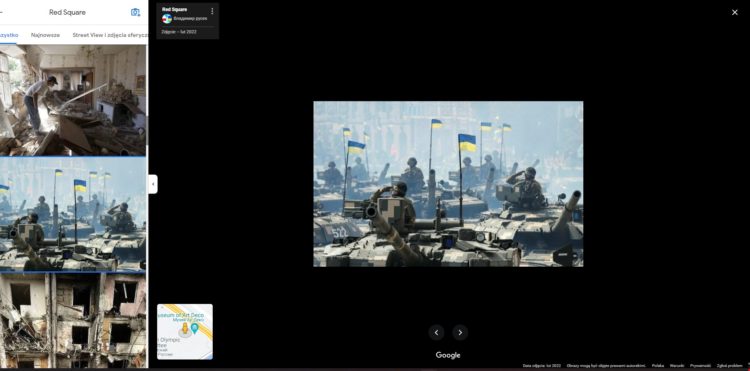This screenshot has height=371, width=750.
Task: Click the add photo camera icon
Action: tap(135, 12)
